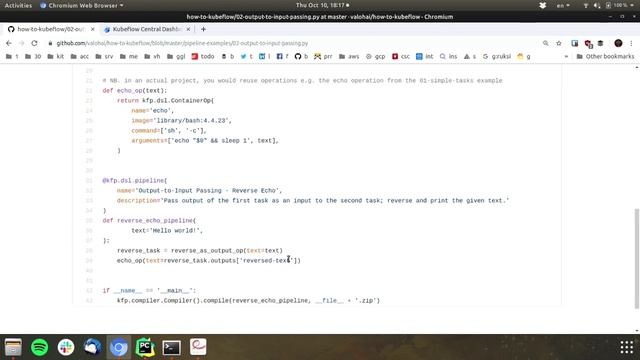
Task: Click the '@kfp.dsl.pipeline(' decorator line
Action: click(x=135, y=180)
